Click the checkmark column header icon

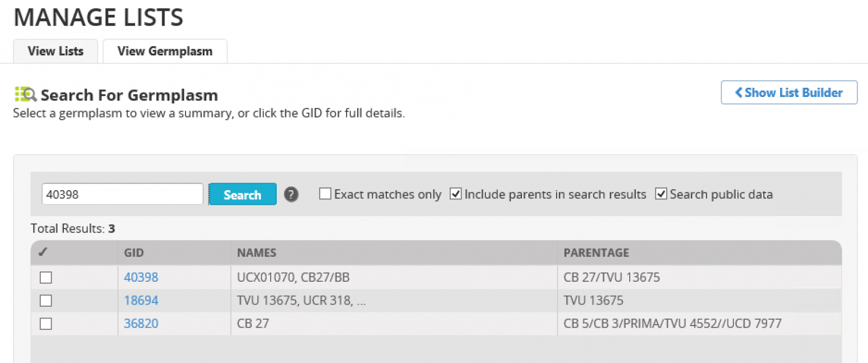43,252
